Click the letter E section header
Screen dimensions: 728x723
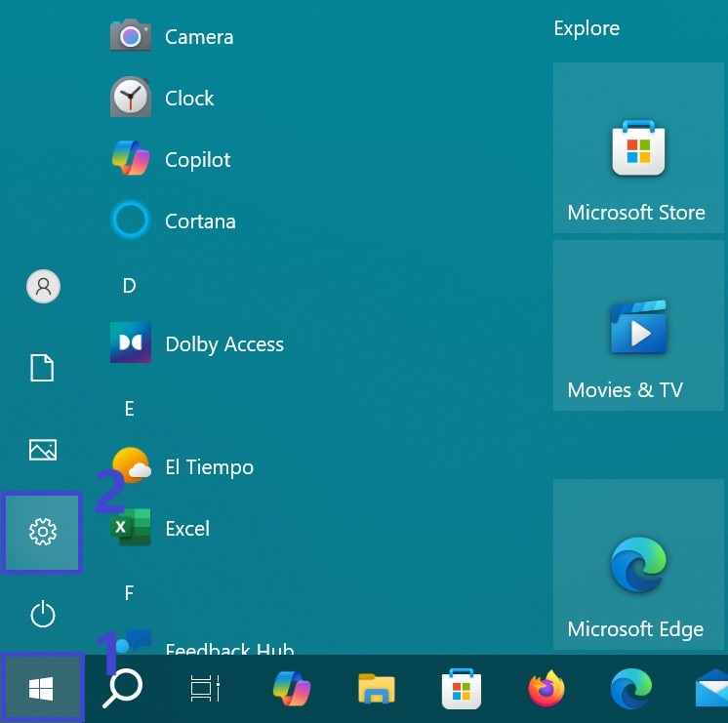click(129, 409)
